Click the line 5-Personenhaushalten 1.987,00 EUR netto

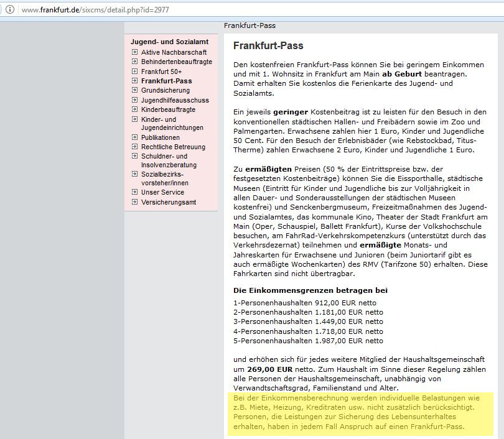308,341
